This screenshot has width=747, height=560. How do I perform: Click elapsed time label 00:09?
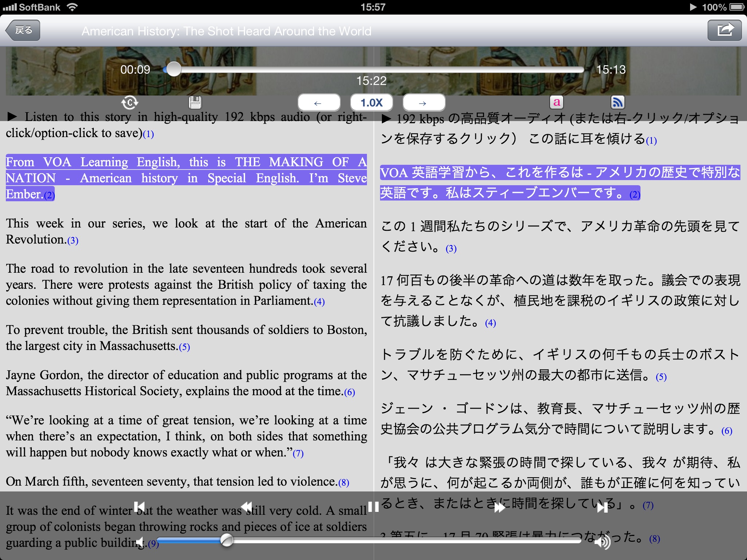click(x=135, y=69)
